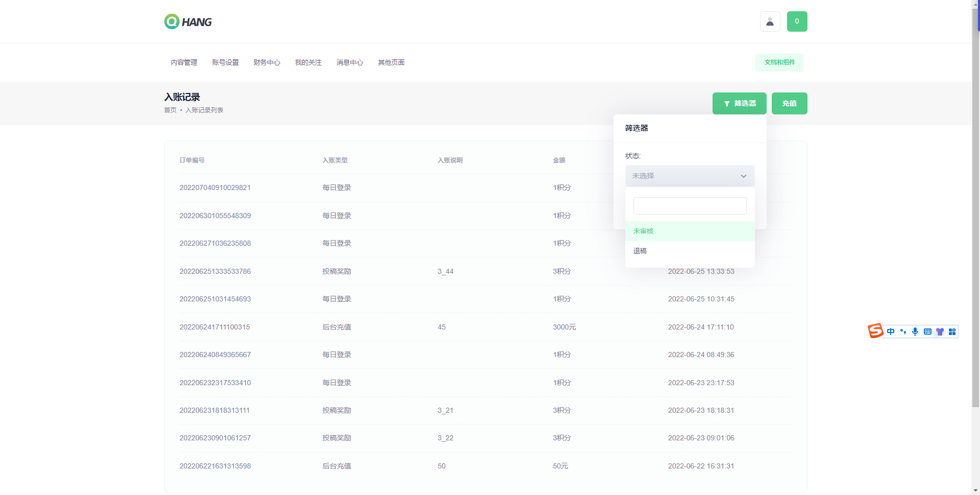Click the dropdown search input field
The height and width of the screenshot is (495, 980).
[690, 206]
